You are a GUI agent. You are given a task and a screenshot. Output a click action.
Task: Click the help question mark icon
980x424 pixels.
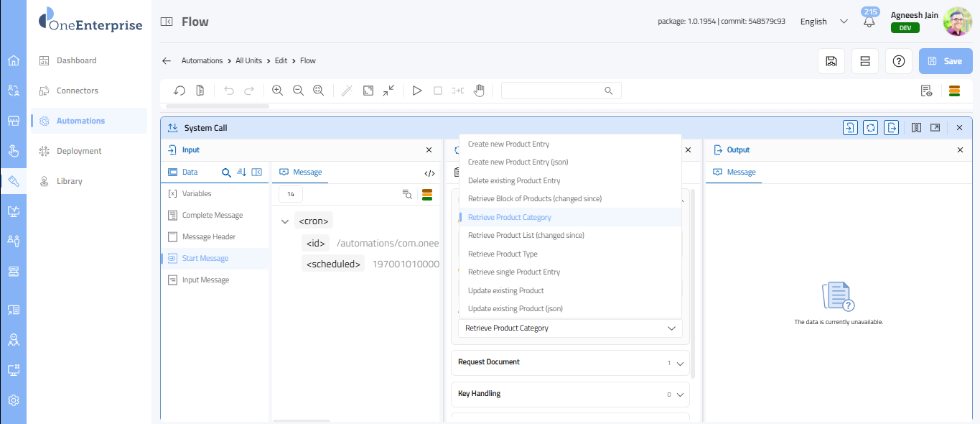coord(898,61)
